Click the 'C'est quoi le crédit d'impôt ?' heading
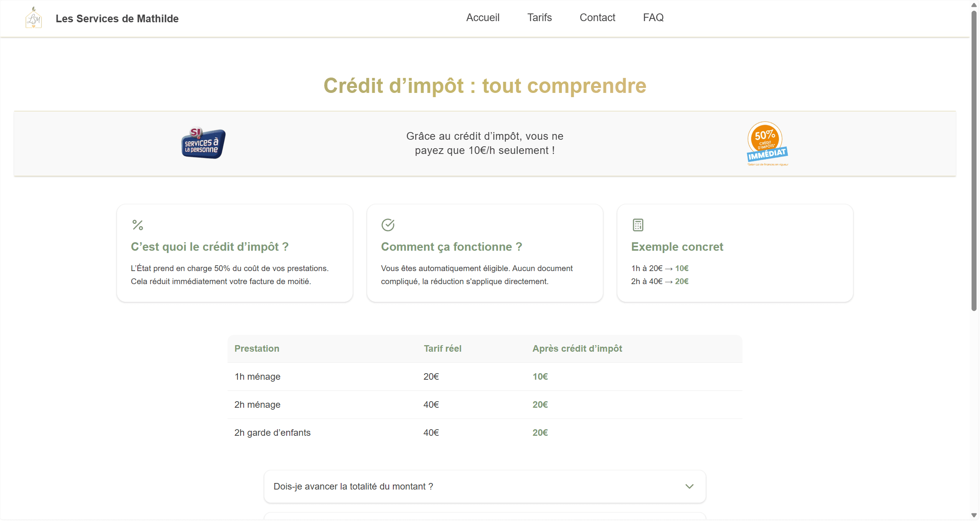 pyautogui.click(x=210, y=247)
